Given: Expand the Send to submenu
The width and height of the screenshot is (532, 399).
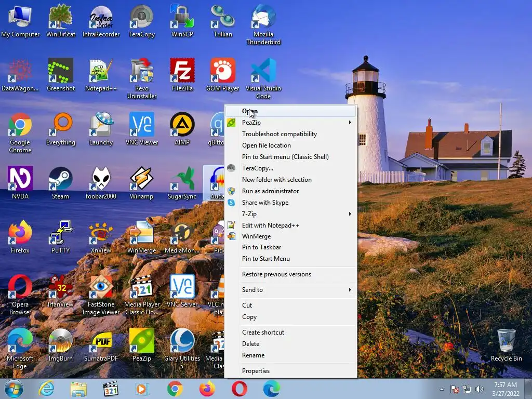Looking at the screenshot, I should [291, 290].
